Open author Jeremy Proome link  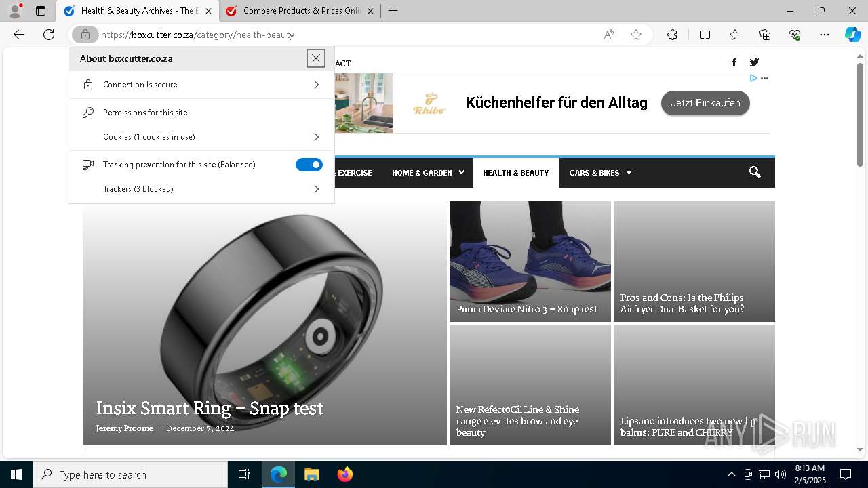click(x=125, y=428)
